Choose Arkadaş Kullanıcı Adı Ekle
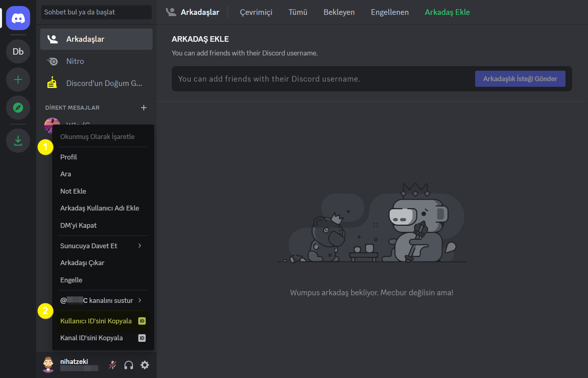 pyautogui.click(x=103, y=208)
